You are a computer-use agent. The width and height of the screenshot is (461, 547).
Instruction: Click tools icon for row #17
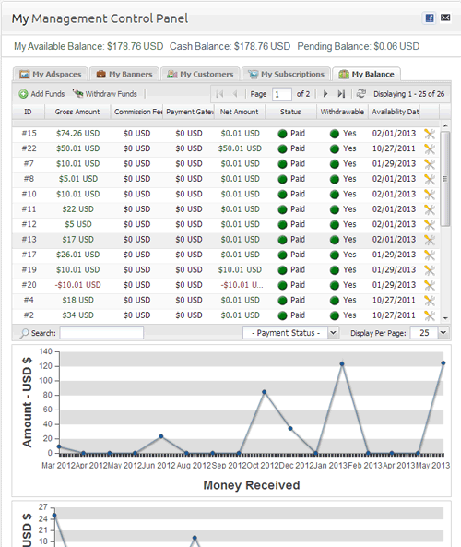(430, 255)
